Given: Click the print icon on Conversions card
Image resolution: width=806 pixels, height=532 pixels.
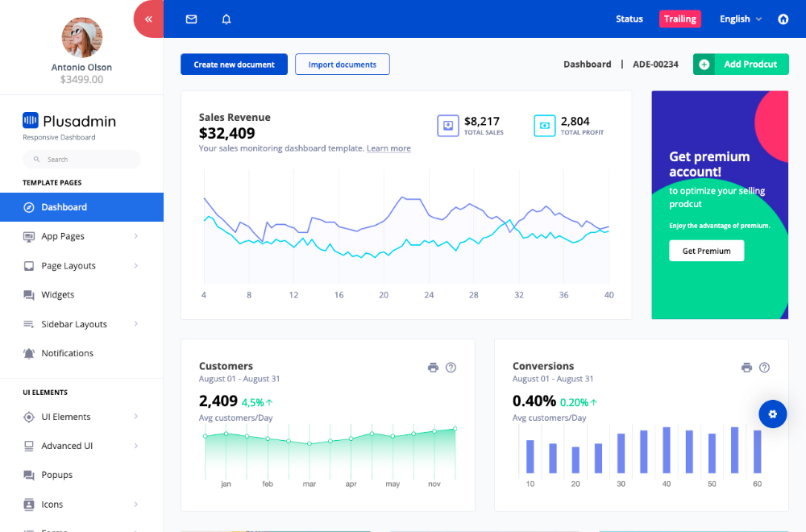Looking at the screenshot, I should click(x=746, y=368).
